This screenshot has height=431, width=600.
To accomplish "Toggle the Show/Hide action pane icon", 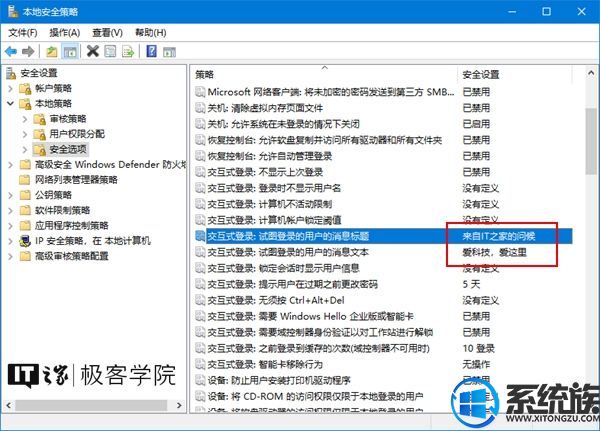I will (x=169, y=52).
